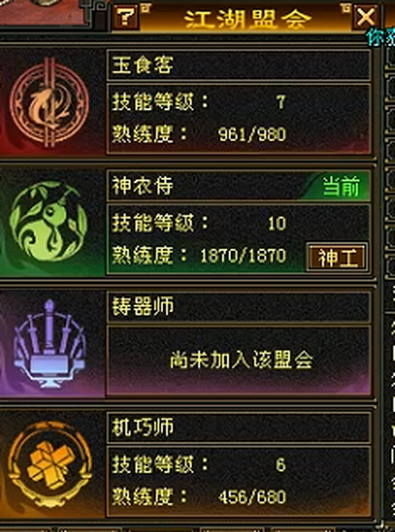Click 玉食客 proficiency value 961/980
Viewport: 395px width, 532px height.
pos(252,135)
